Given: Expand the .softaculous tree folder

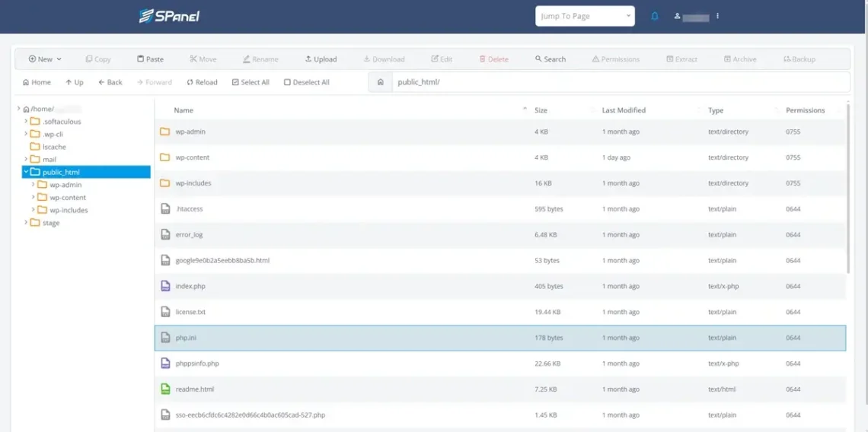Looking at the screenshot, I should (x=25, y=121).
